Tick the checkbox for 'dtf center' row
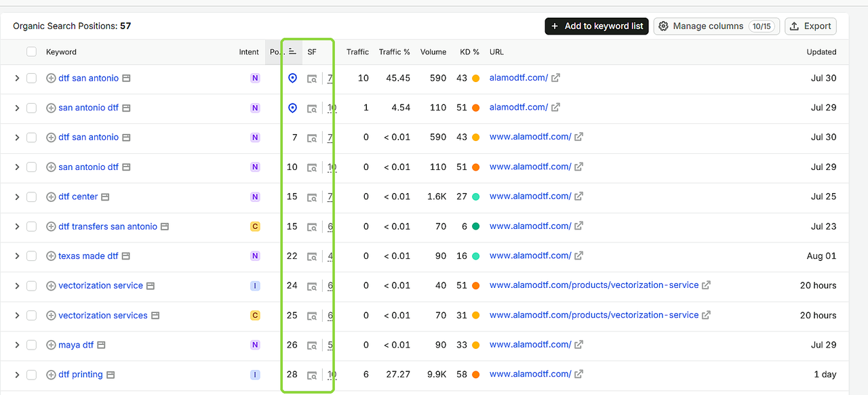 pyautogui.click(x=31, y=197)
